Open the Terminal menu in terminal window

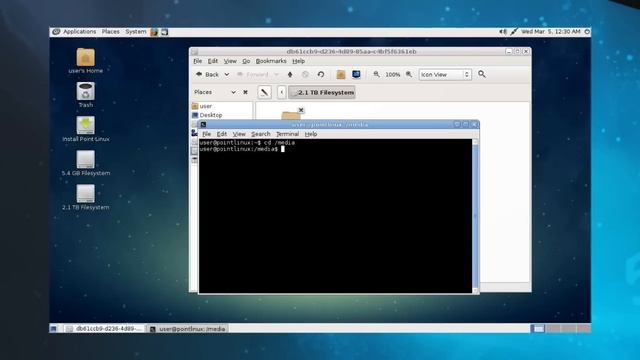287,134
